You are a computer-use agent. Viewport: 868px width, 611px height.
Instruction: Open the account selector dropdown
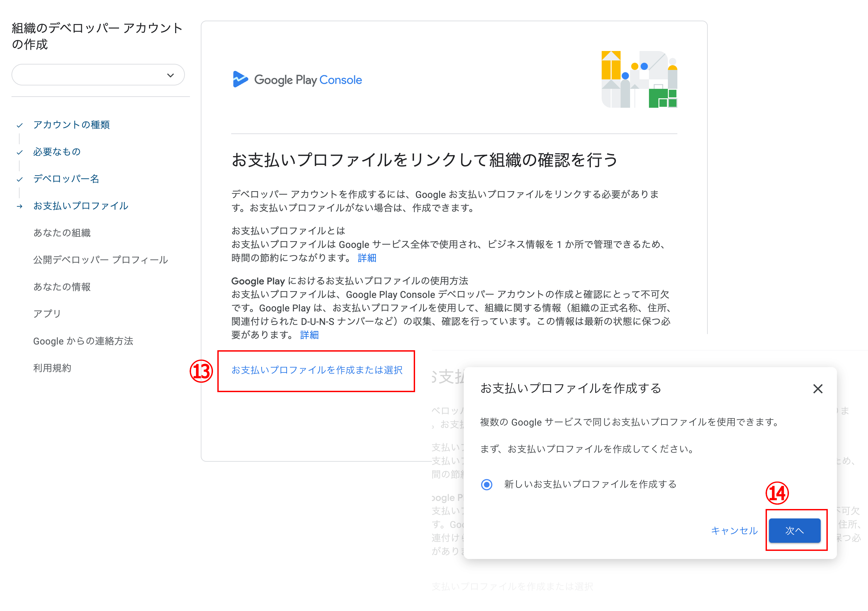[98, 75]
